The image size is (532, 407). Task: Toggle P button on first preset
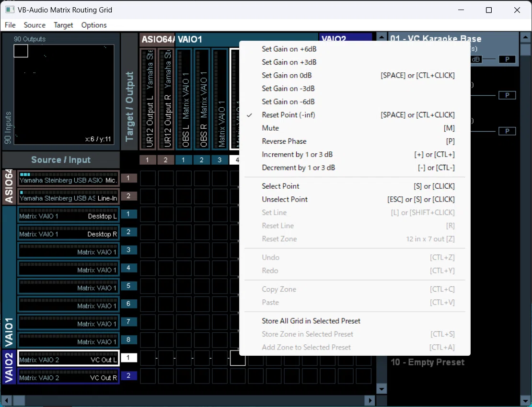click(x=507, y=60)
